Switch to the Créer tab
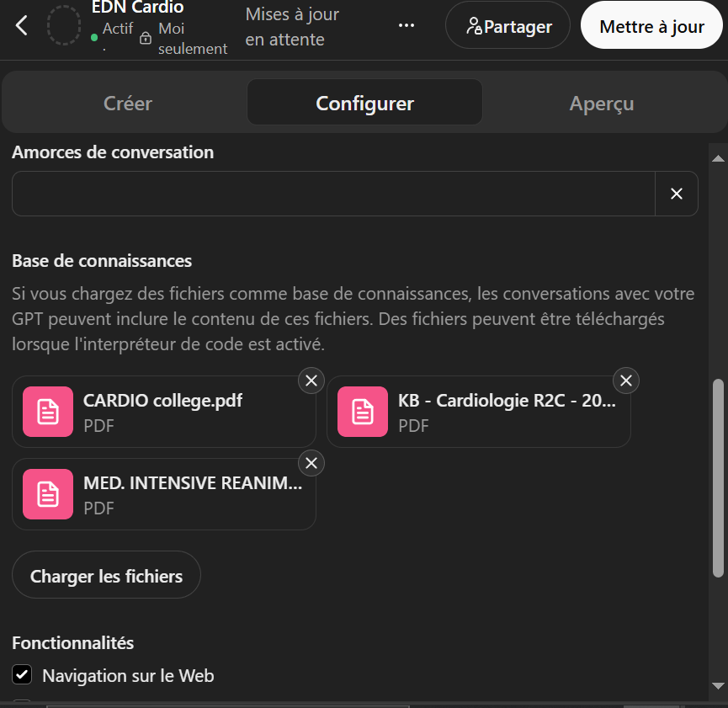 pyautogui.click(x=127, y=104)
